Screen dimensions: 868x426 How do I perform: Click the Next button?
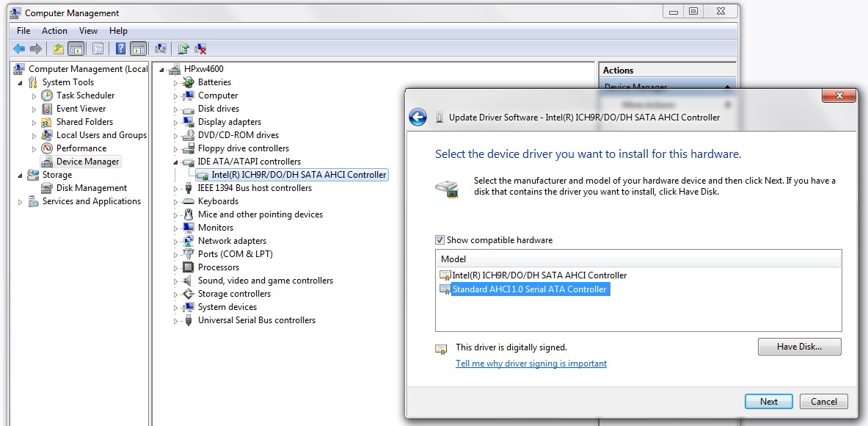pyautogui.click(x=768, y=402)
